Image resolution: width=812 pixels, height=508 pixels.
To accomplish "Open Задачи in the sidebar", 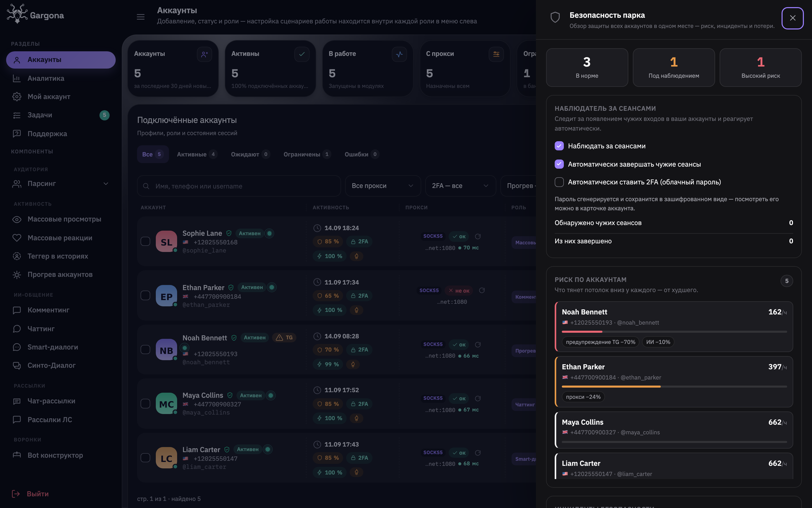I will 61,115.
